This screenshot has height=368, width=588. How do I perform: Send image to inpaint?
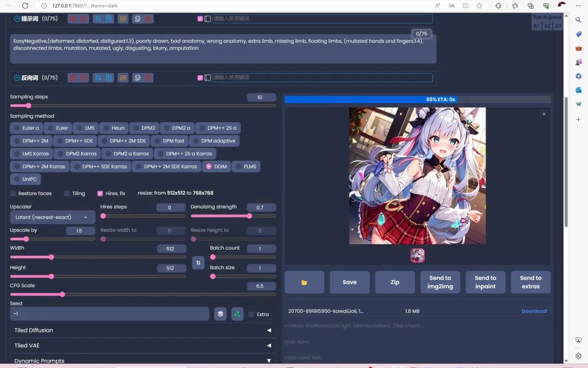pos(485,282)
